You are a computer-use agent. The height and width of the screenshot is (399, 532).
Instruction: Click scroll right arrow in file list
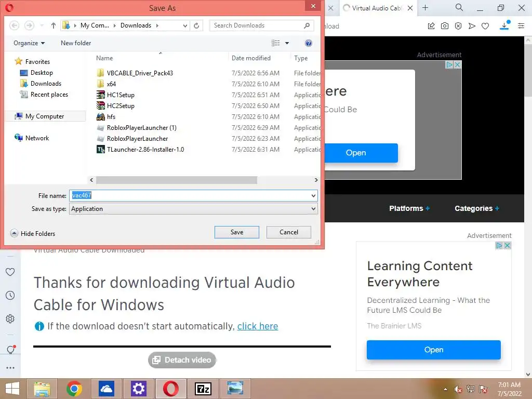(x=316, y=180)
